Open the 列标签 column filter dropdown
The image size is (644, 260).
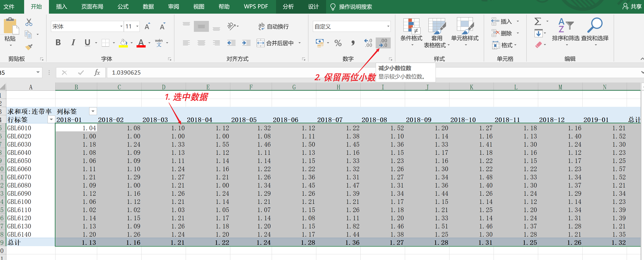coord(93,111)
